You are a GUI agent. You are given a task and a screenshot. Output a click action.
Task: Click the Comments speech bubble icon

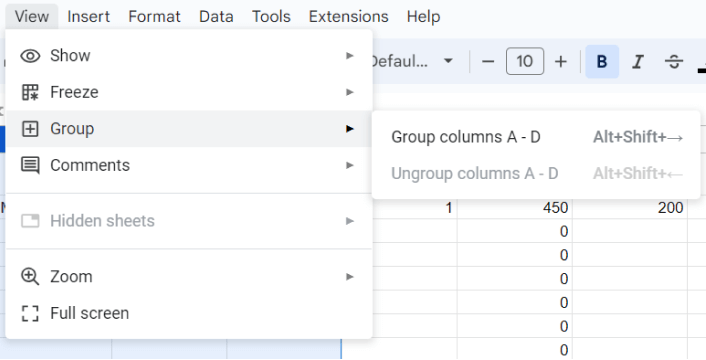coord(30,166)
